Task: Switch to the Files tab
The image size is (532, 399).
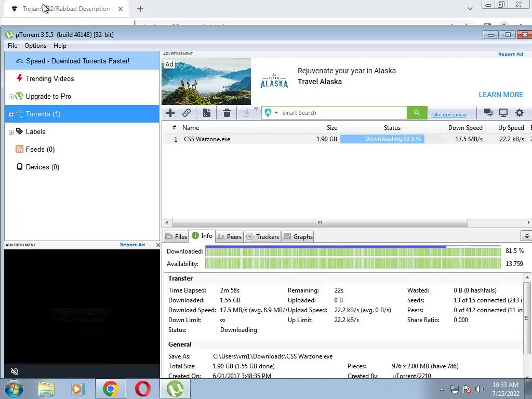Action: 176,236
